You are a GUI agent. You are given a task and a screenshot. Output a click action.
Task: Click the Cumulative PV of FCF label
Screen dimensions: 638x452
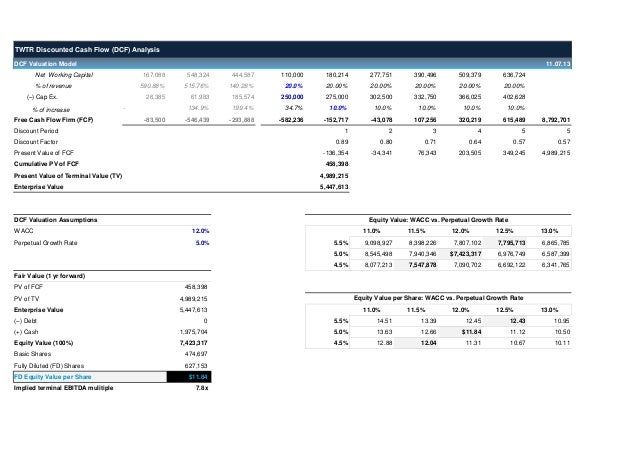coord(46,164)
